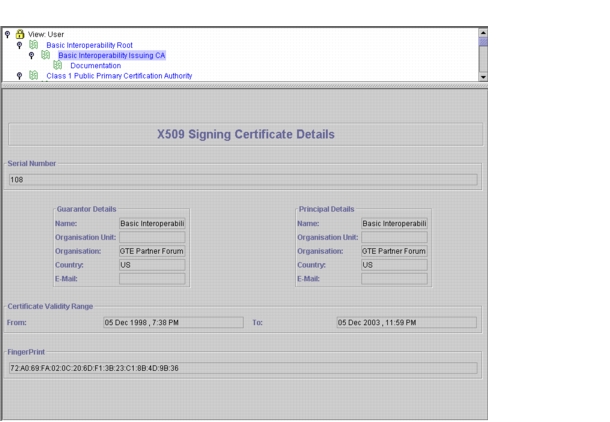The width and height of the screenshot is (610, 422).
Task: Collapse the Basic Interoperability Root node toggle
Action: tap(19, 45)
